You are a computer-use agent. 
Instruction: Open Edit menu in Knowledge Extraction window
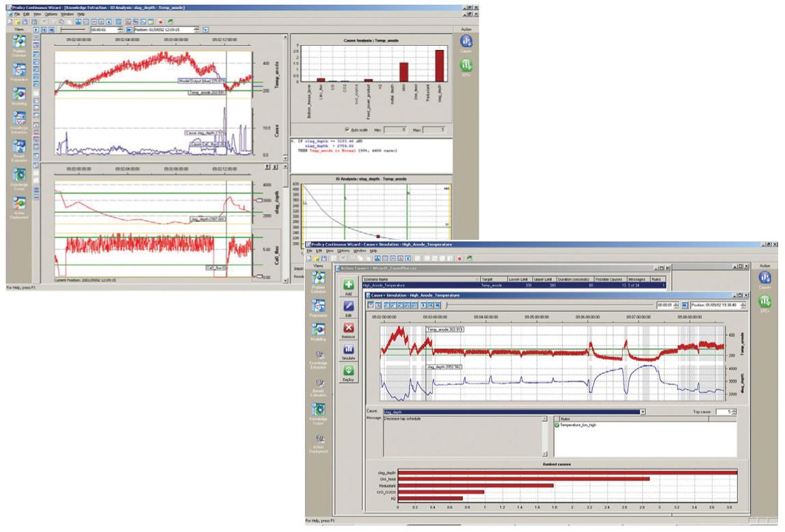click(26, 14)
